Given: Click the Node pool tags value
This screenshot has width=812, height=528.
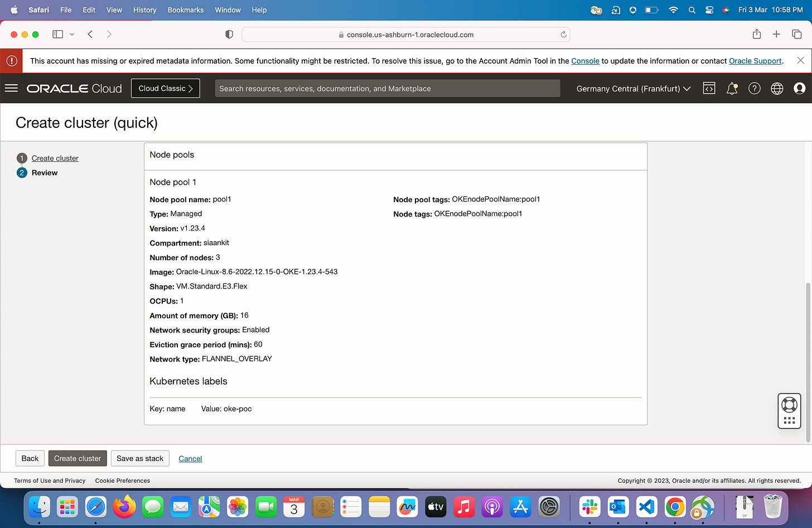Looking at the screenshot, I should (x=496, y=199).
